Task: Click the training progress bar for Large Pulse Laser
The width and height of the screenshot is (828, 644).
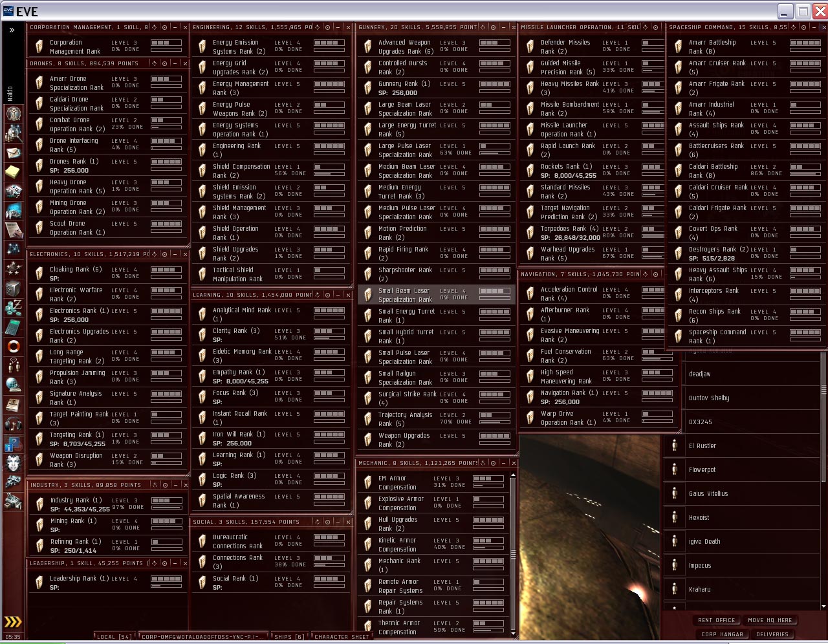Action: click(x=494, y=153)
